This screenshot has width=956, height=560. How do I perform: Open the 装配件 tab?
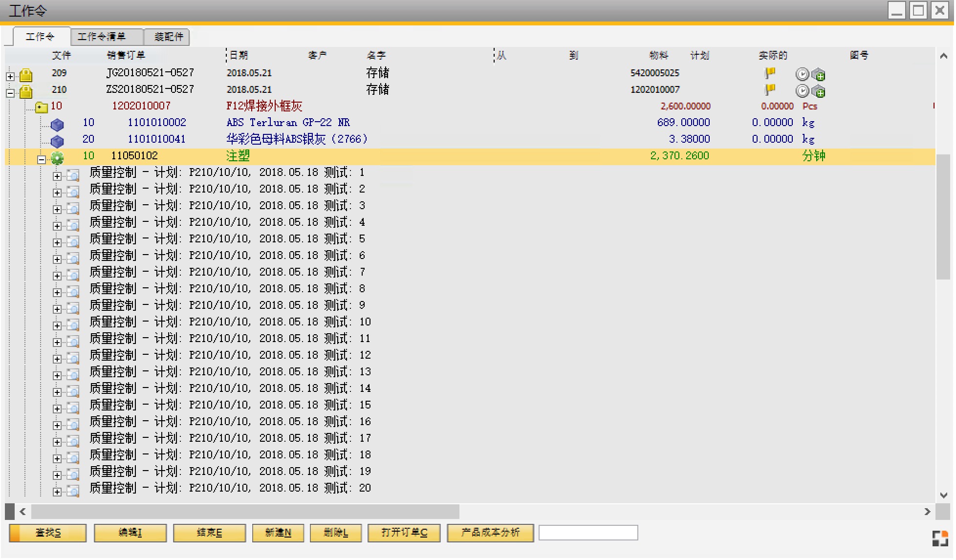click(168, 37)
